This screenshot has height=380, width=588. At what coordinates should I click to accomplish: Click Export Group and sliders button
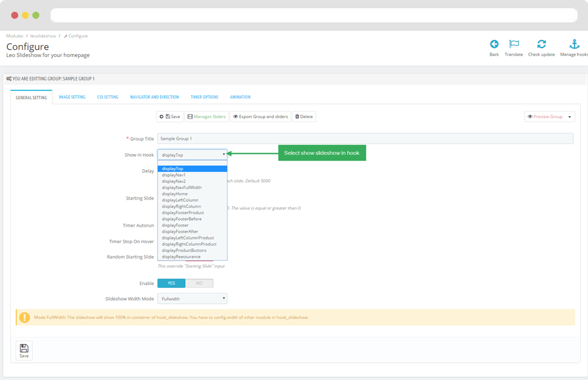click(x=260, y=117)
